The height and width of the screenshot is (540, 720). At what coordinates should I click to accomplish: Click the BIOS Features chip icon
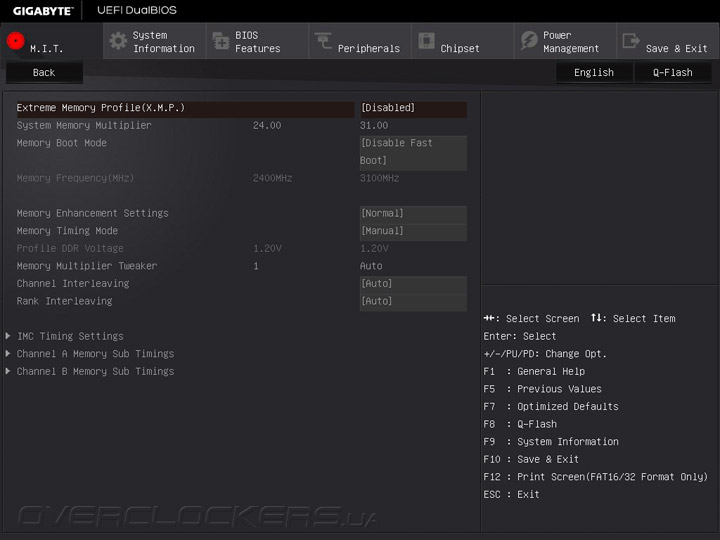[221, 41]
